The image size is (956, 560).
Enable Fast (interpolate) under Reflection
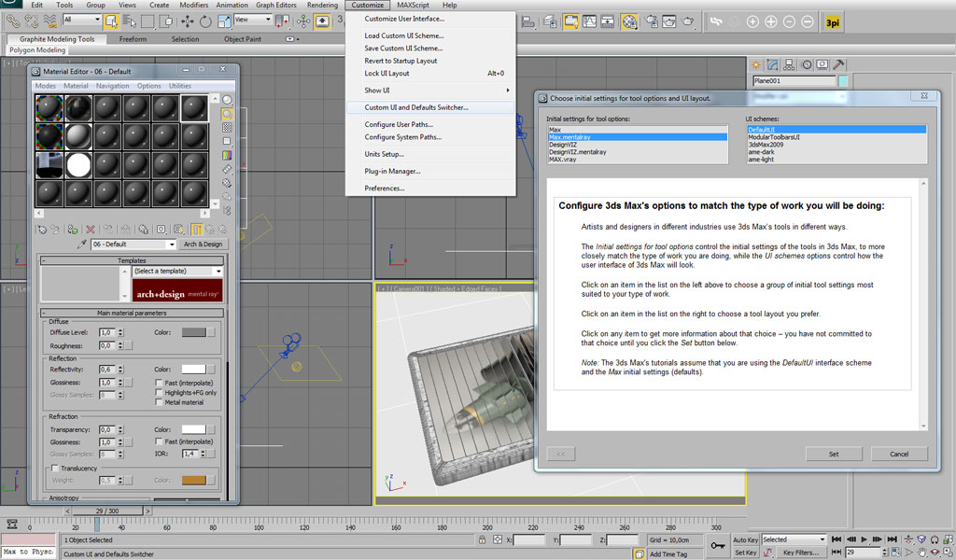tap(159, 383)
